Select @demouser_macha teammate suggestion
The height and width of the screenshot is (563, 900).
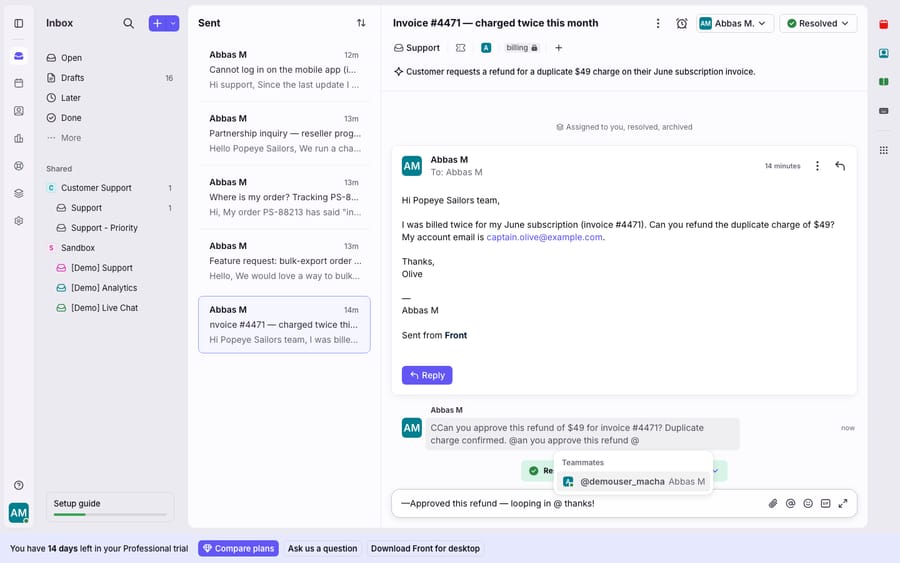[x=634, y=482]
